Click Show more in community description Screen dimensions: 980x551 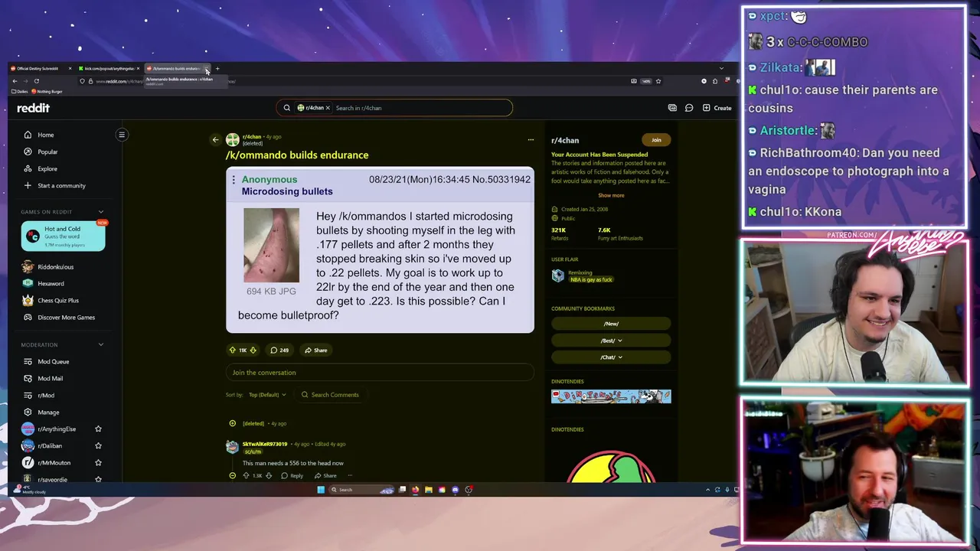(x=611, y=195)
